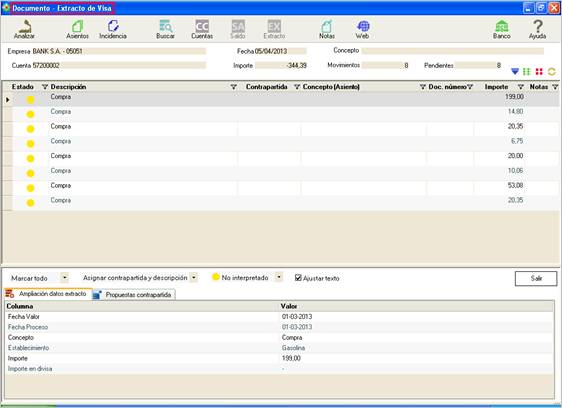Open the Marcar todo dropdown arrow
The image size is (562, 408).
pos(65,277)
